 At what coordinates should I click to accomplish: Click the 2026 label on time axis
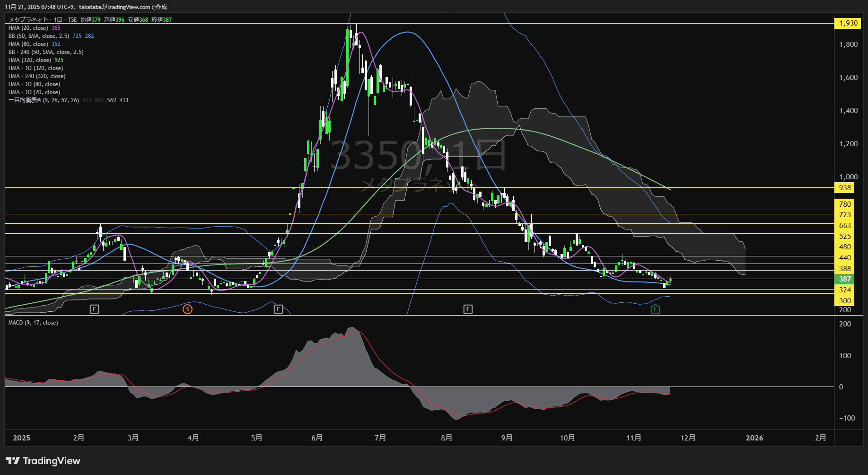(x=754, y=438)
